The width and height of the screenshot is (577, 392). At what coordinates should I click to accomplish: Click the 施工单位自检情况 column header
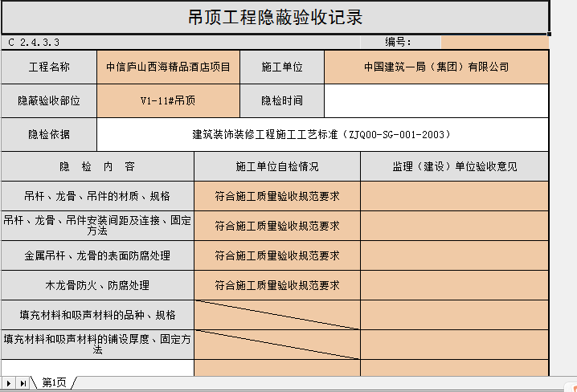[277, 167]
